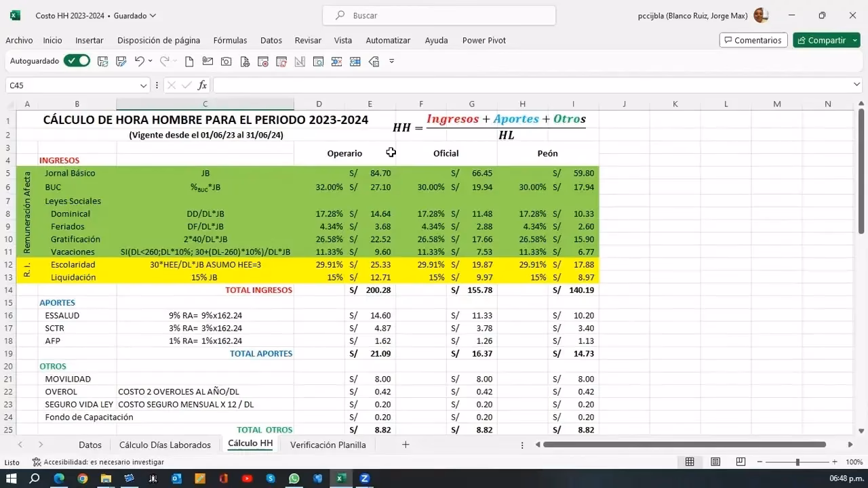The image size is (868, 488).
Task: Toggle AutoSave off
Action: (77, 60)
